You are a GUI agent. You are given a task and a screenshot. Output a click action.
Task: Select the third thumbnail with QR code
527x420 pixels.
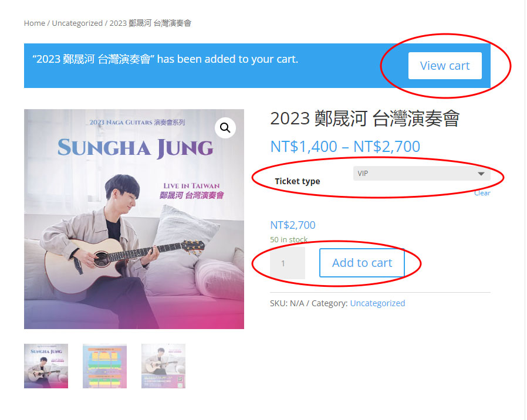point(163,366)
